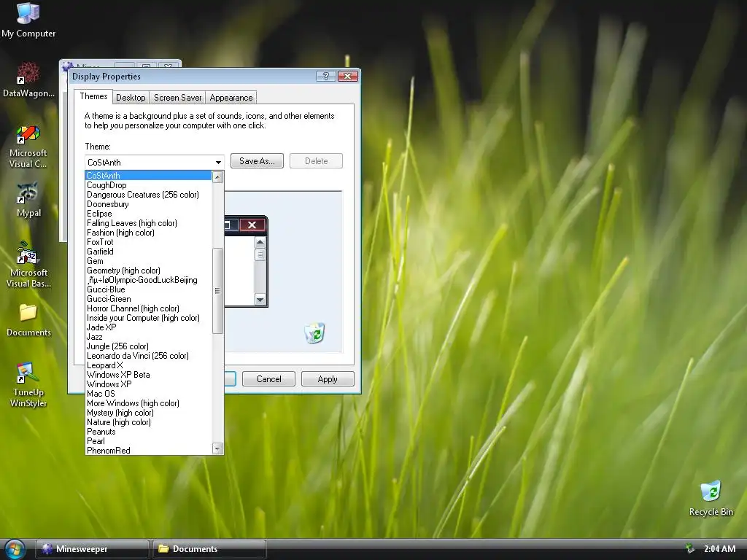Screen dimensions: 747x560
Task: Choose the Pearl theme
Action: point(148,441)
